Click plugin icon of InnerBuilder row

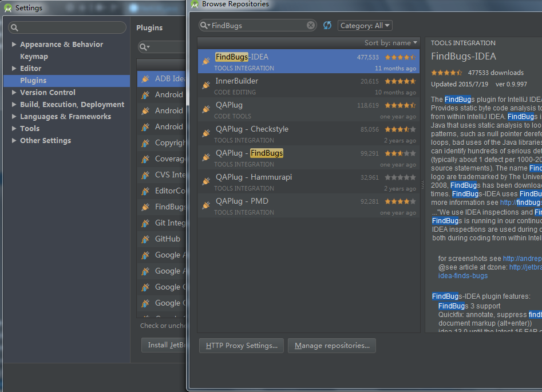click(206, 85)
